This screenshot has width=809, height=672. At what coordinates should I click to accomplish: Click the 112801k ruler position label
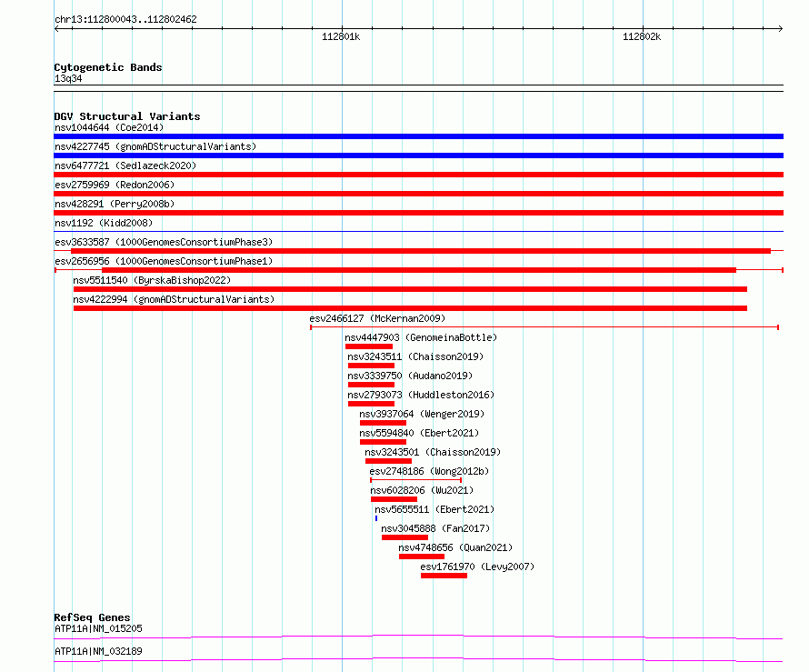pyautogui.click(x=341, y=36)
